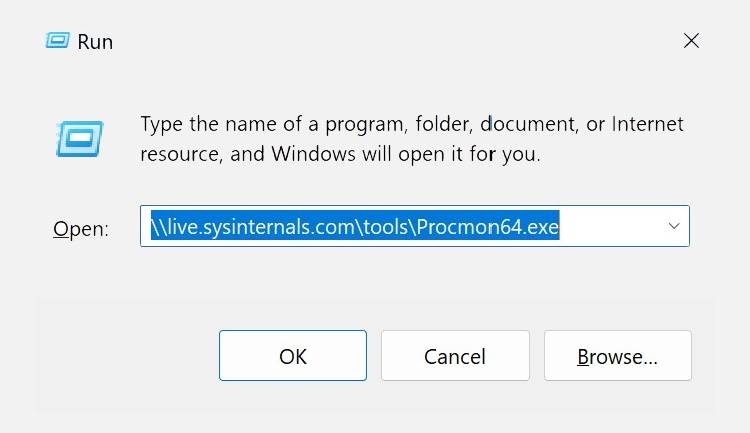
Task: Click empty footer area left of OK
Action: point(125,356)
